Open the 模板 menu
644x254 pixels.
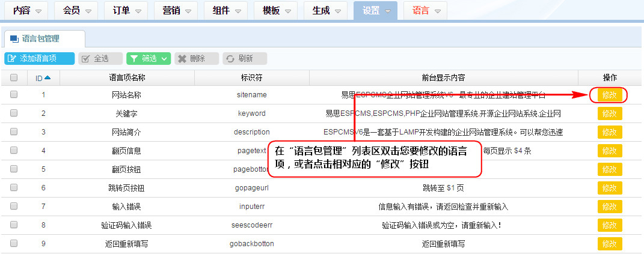click(x=276, y=11)
